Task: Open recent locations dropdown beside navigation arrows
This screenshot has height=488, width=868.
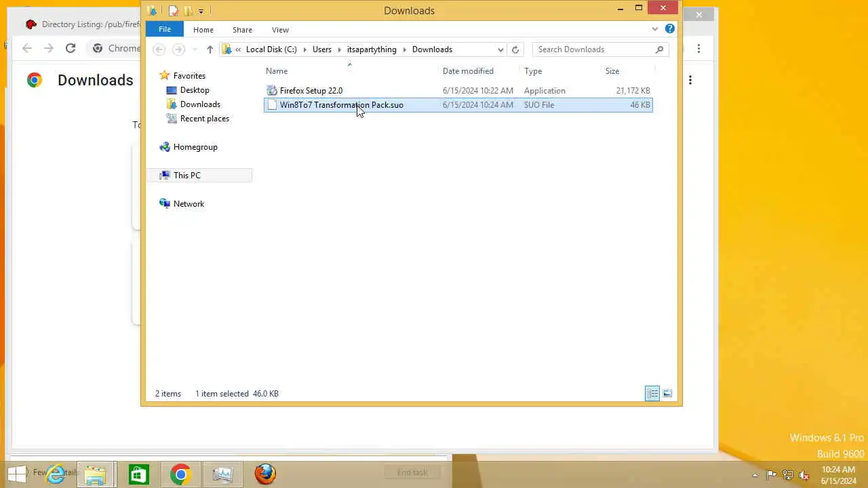Action: click(x=195, y=49)
